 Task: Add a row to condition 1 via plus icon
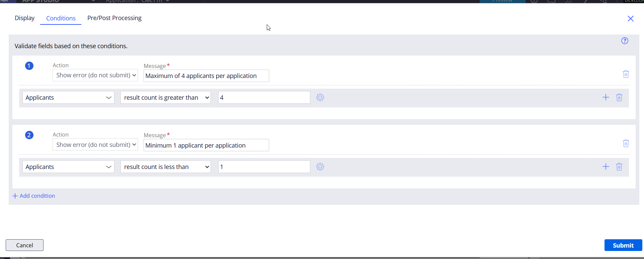pos(606,97)
